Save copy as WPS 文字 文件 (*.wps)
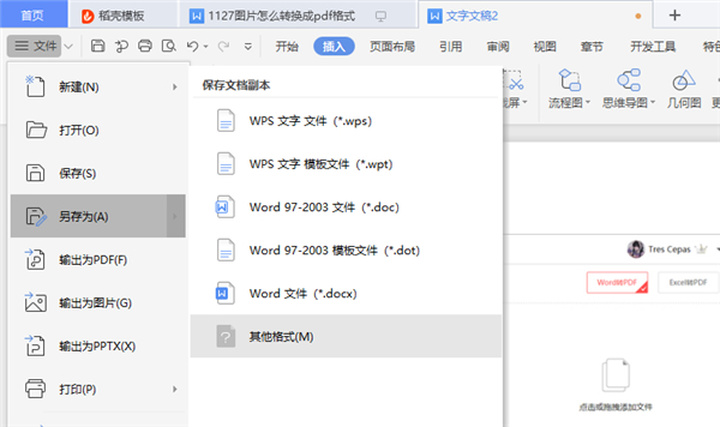The height and width of the screenshot is (427, 720). pyautogui.click(x=346, y=121)
